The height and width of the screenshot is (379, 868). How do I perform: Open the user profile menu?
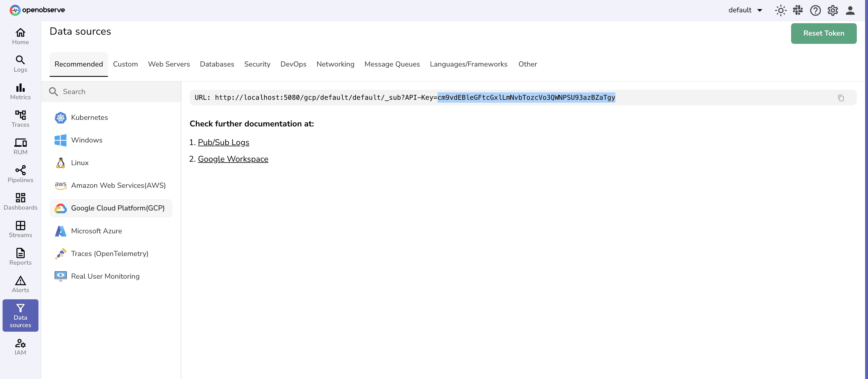[x=850, y=10]
